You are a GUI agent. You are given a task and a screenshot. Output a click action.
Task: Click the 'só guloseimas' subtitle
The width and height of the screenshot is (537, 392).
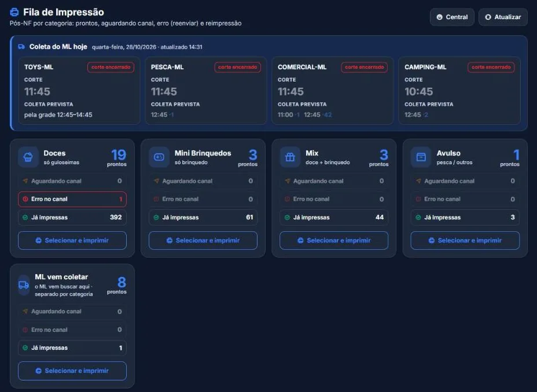click(61, 162)
